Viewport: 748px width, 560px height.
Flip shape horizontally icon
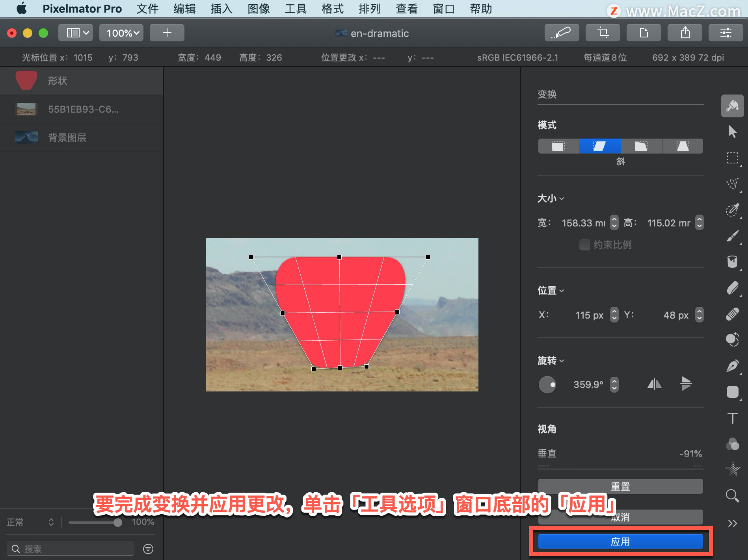click(x=654, y=384)
